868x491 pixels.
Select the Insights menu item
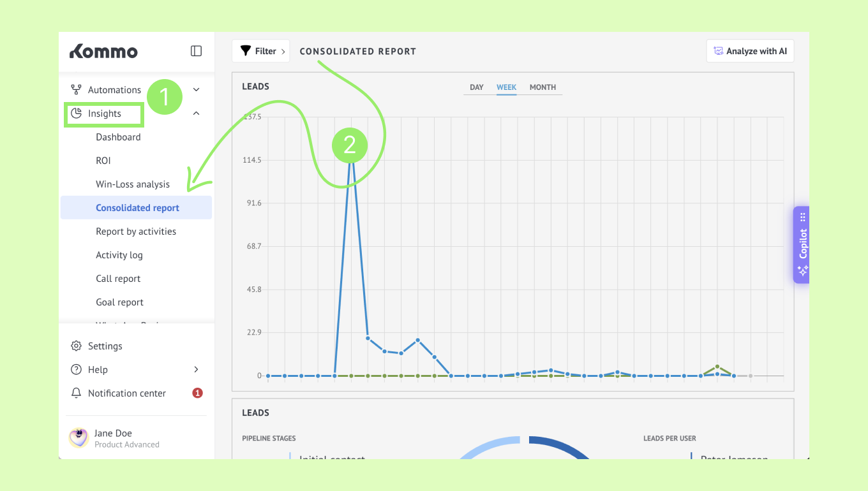(105, 114)
